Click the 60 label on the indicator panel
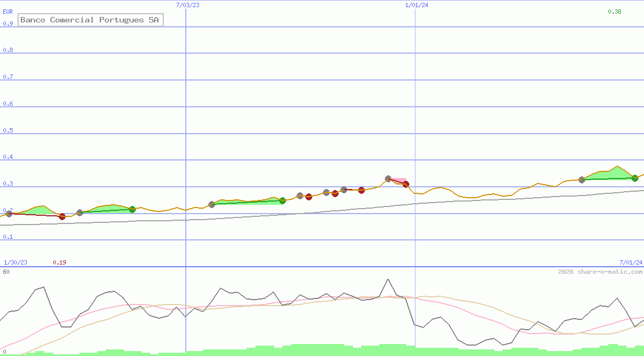 click(x=6, y=272)
